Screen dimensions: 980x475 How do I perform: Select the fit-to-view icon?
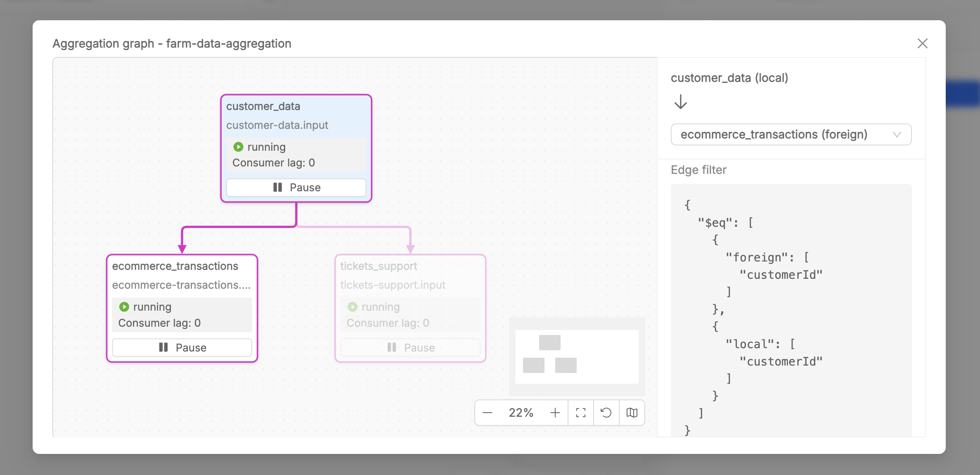pos(581,412)
